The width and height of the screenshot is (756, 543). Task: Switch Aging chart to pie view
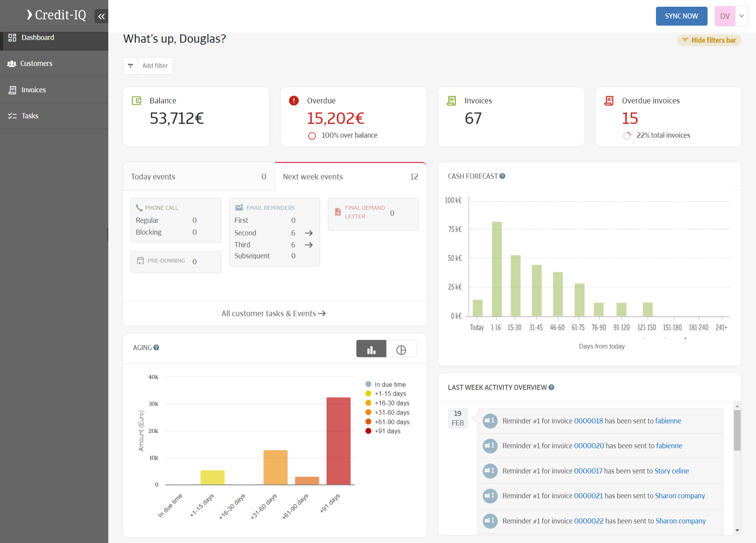tap(401, 349)
